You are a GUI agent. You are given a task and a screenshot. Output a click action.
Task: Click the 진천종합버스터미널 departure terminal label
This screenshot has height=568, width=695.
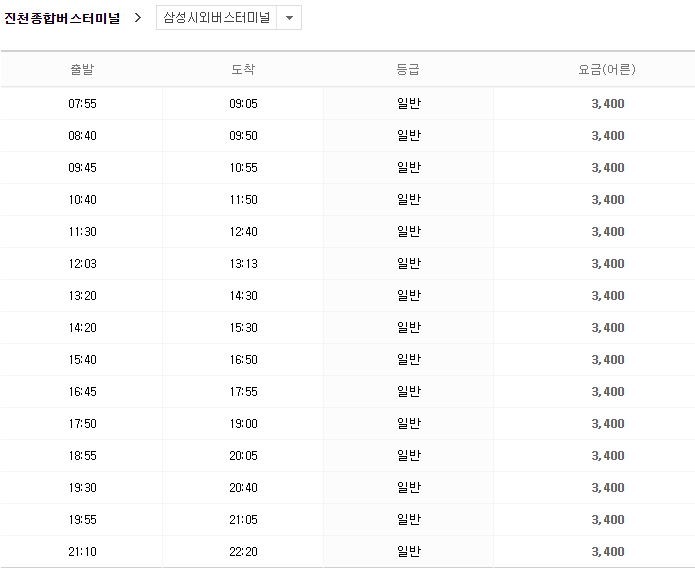(62, 18)
